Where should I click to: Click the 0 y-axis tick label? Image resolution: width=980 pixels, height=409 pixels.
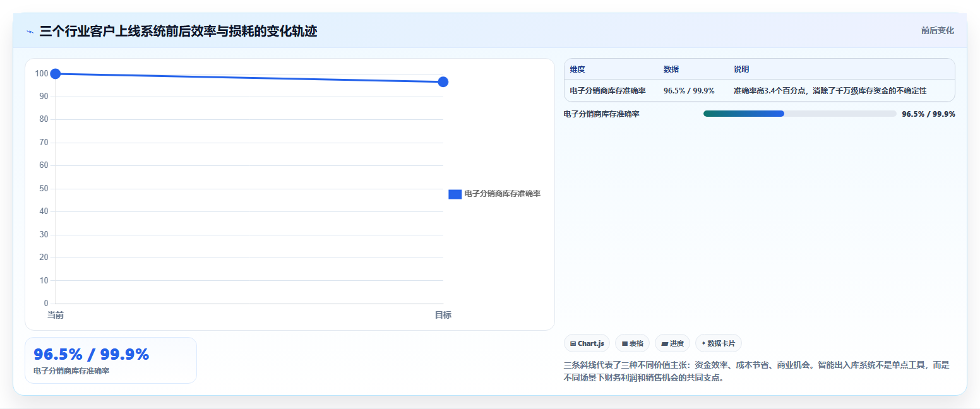click(x=46, y=304)
